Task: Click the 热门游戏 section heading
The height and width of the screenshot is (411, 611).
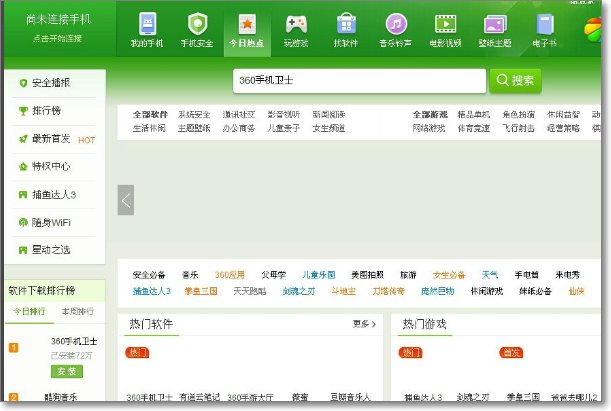Action: (424, 324)
